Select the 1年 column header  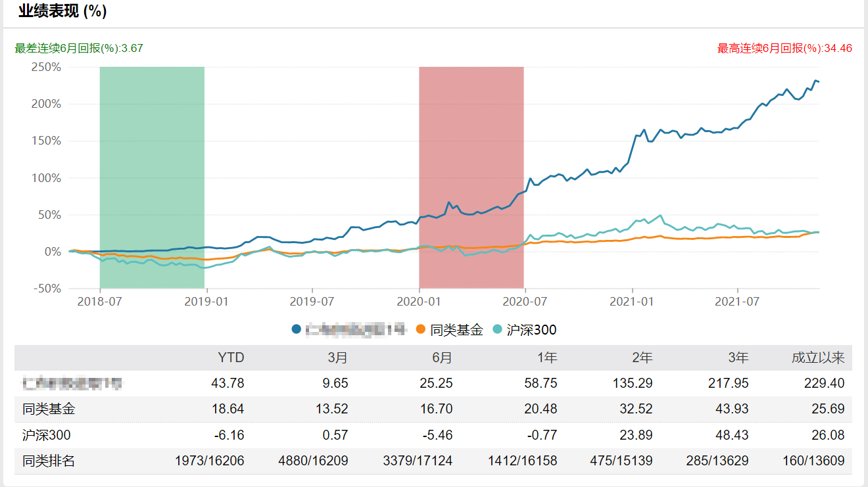pos(546,358)
